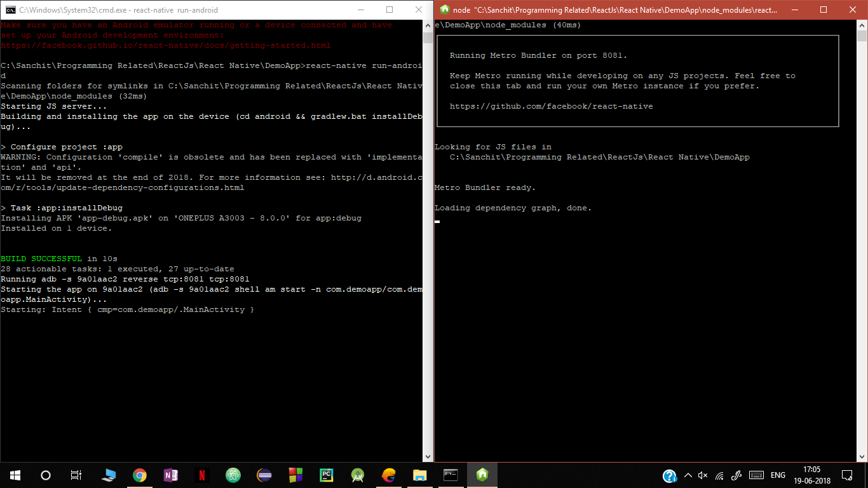The height and width of the screenshot is (488, 868).
Task: Open the orange bird app on taskbar
Action: (389, 475)
